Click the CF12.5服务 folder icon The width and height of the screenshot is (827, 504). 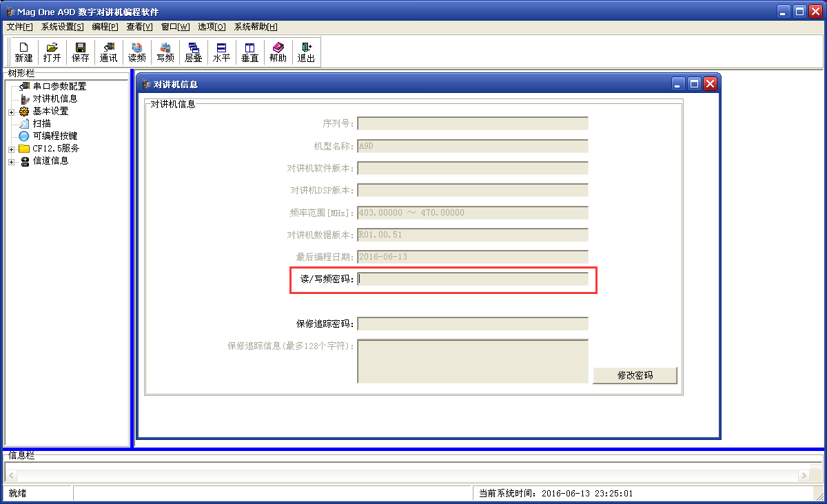25,148
